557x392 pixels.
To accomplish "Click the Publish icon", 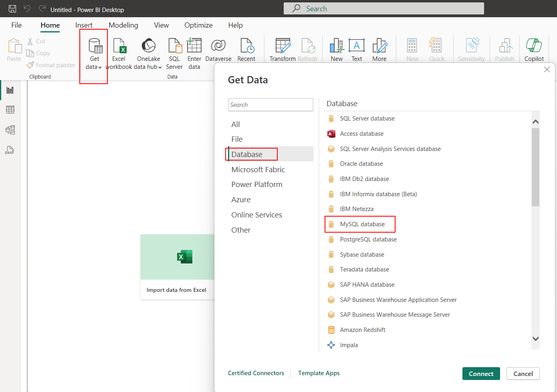I will tap(505, 46).
